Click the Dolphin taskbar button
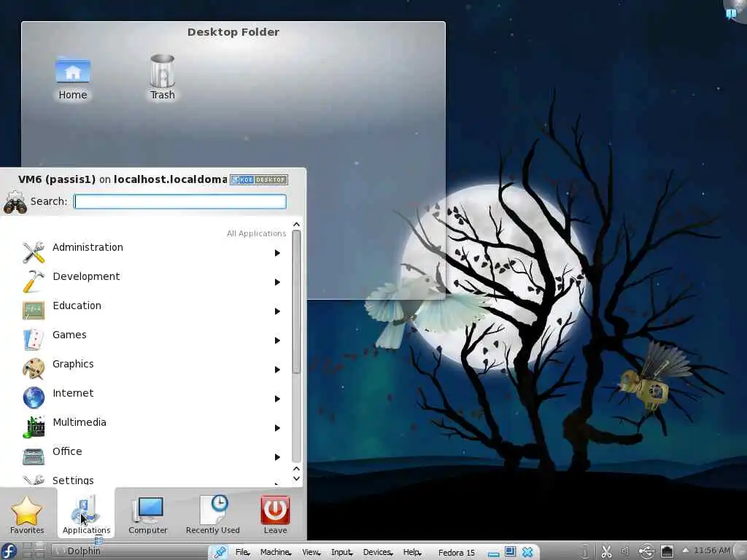Viewport: 747px width, 560px height. tap(128, 551)
